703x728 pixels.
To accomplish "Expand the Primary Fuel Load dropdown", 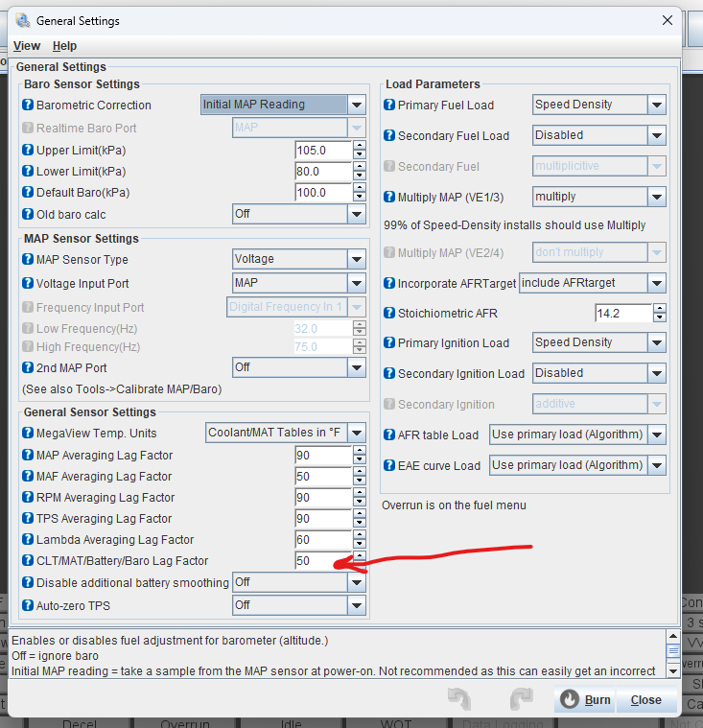I will [657, 105].
